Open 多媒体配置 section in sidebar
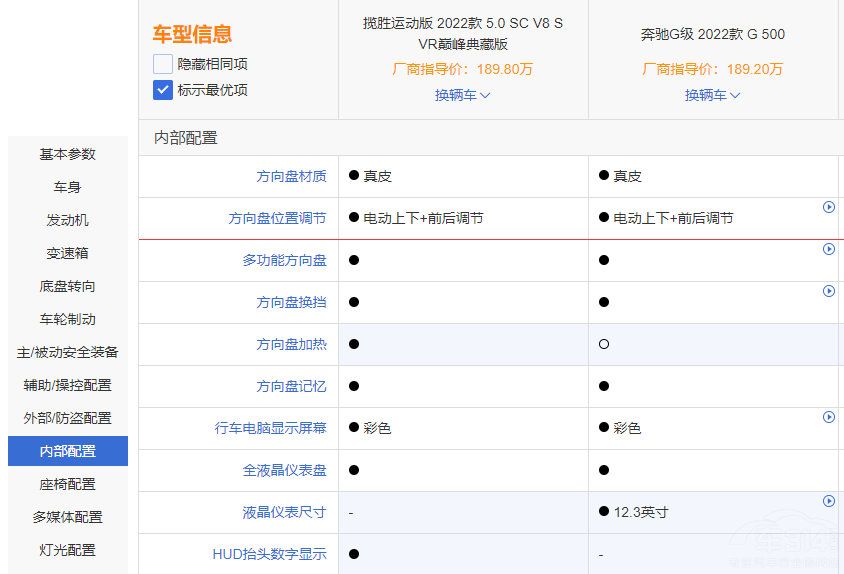Screen dimensions: 844x574 [68, 517]
